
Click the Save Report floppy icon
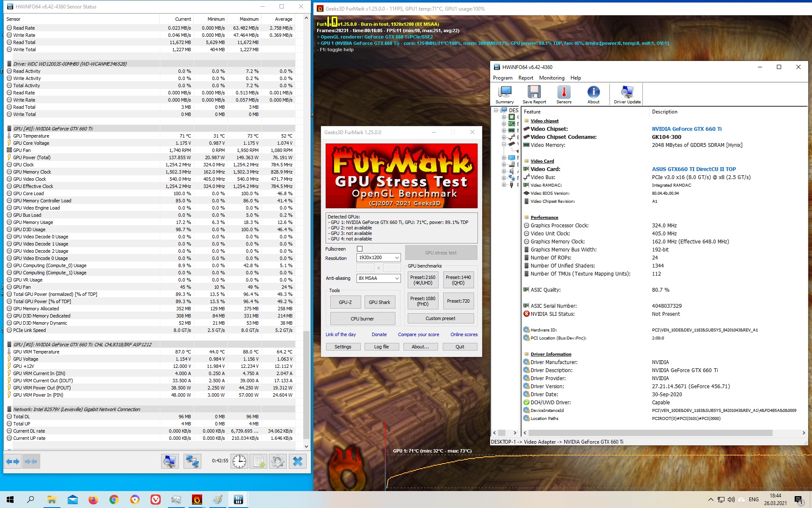(534, 94)
